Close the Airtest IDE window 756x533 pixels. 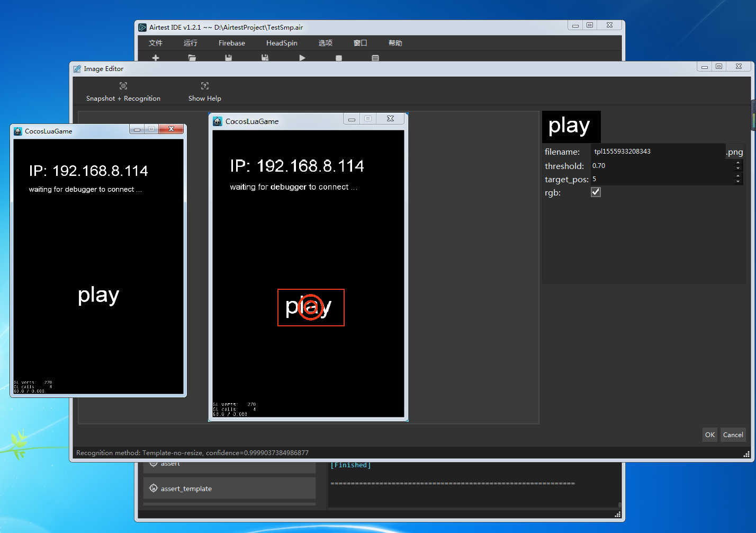[x=609, y=25]
